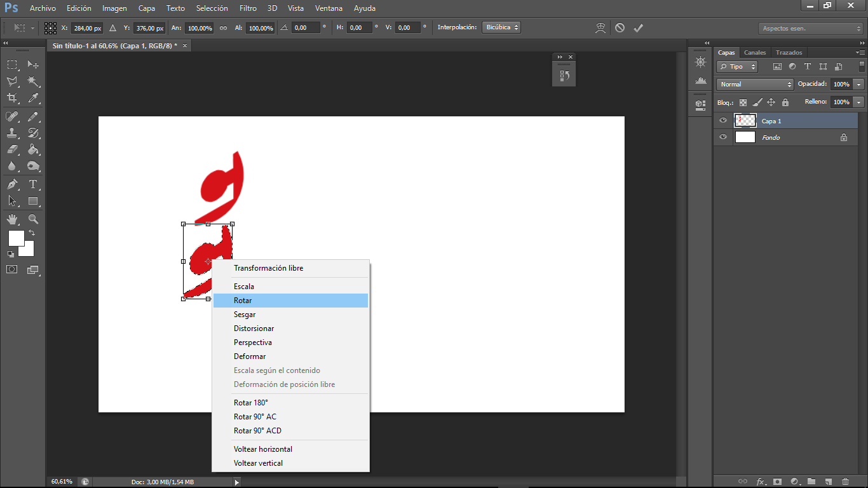Click the foreground color swatch
The height and width of the screenshot is (488, 868).
(x=15, y=238)
